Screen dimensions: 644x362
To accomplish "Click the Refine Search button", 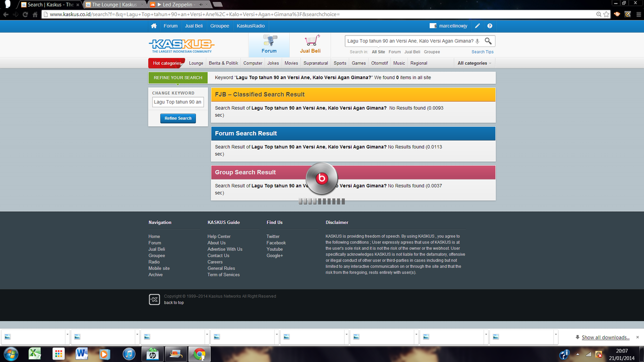I will [x=178, y=118].
